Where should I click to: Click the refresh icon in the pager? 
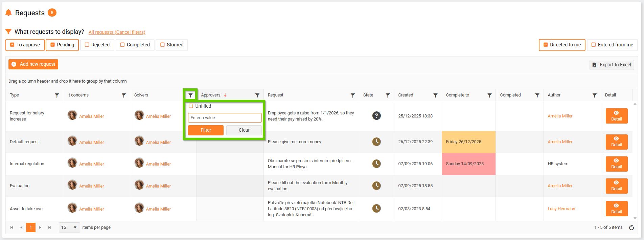click(631, 227)
